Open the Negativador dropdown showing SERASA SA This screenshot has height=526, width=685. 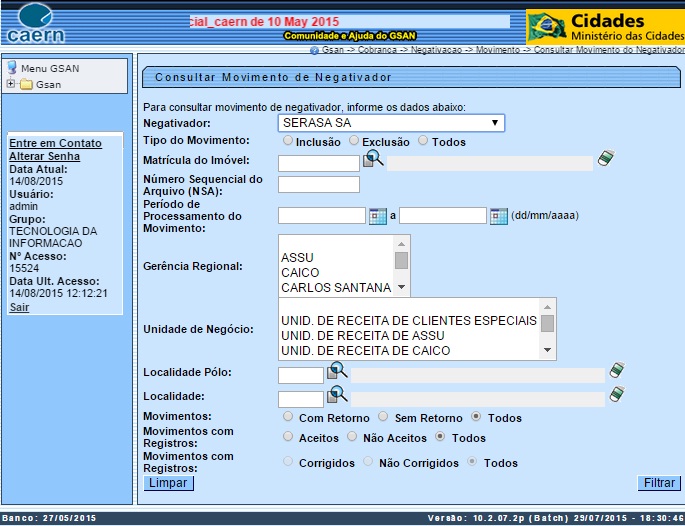391,123
